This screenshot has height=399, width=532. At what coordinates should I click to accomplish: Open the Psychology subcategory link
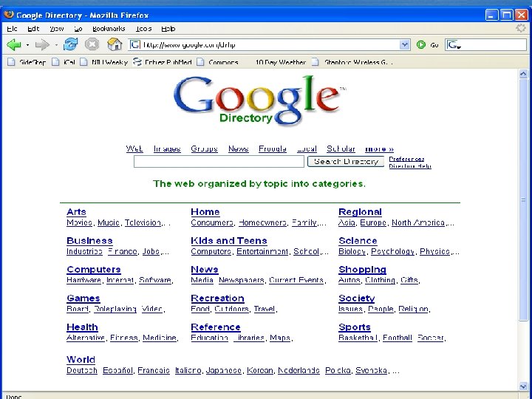coord(392,252)
